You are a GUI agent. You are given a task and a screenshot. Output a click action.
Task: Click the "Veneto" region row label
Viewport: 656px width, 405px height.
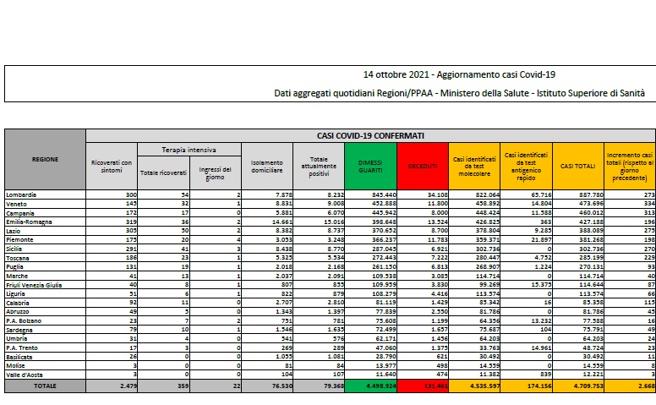pyautogui.click(x=16, y=204)
